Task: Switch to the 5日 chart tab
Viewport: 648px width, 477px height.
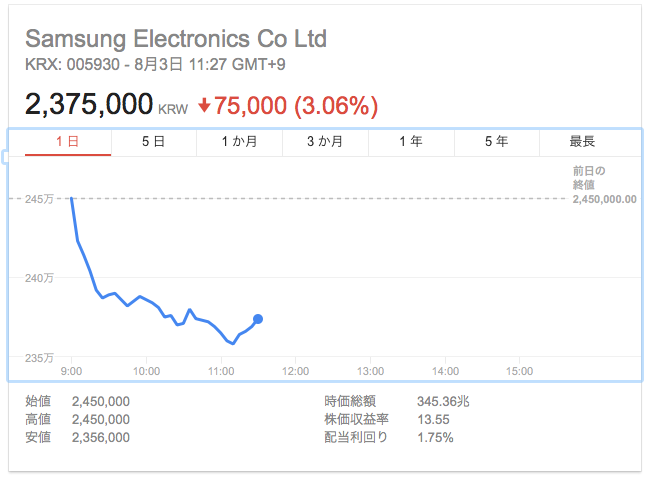Action: coord(153,142)
